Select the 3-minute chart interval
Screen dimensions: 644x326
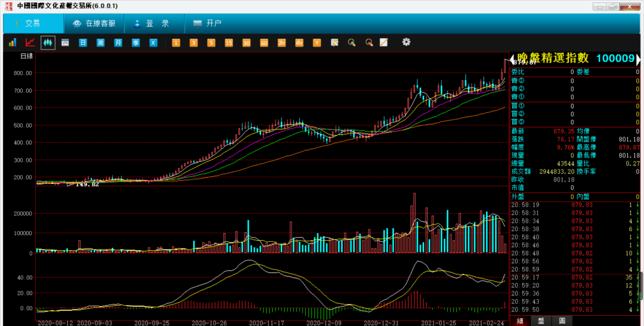tap(193, 43)
